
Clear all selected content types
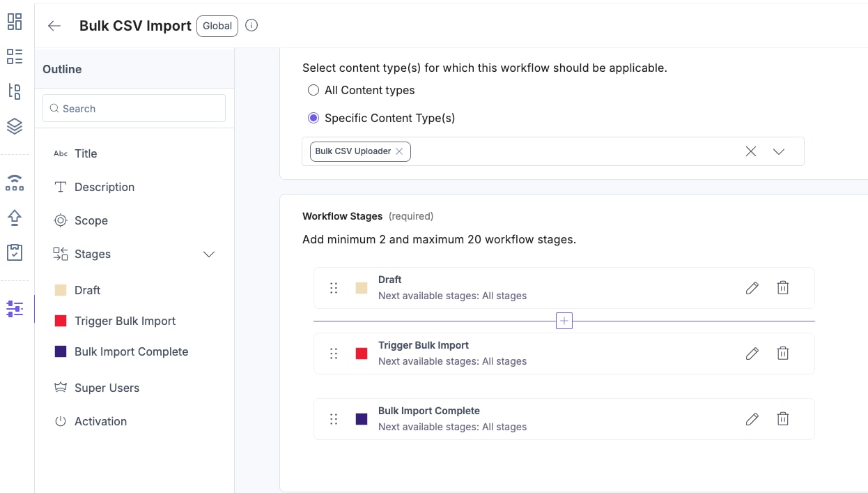point(751,151)
